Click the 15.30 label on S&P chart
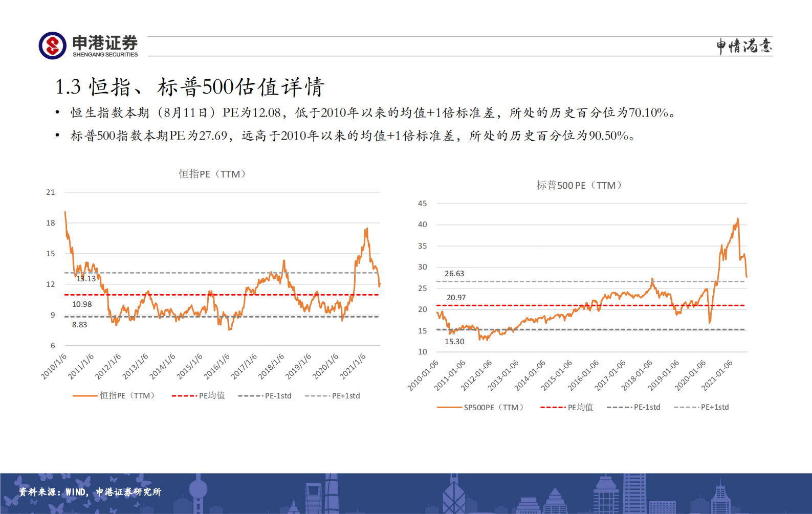The height and width of the screenshot is (514, 812). 454,342
